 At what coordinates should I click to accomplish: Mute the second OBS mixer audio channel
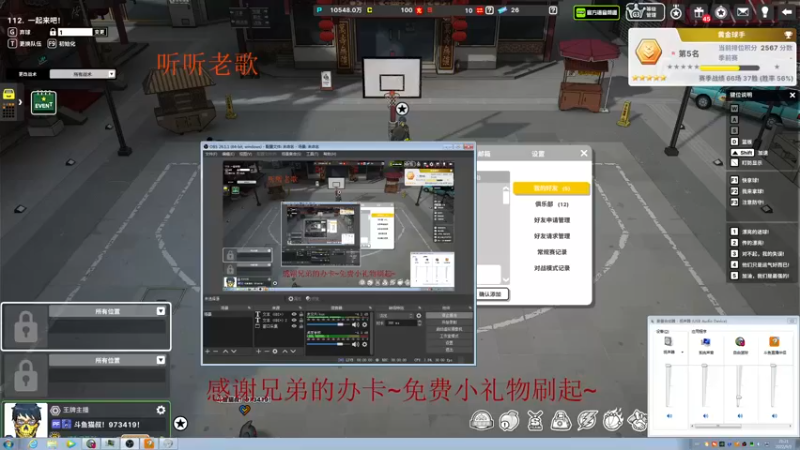pyautogui.click(x=356, y=344)
